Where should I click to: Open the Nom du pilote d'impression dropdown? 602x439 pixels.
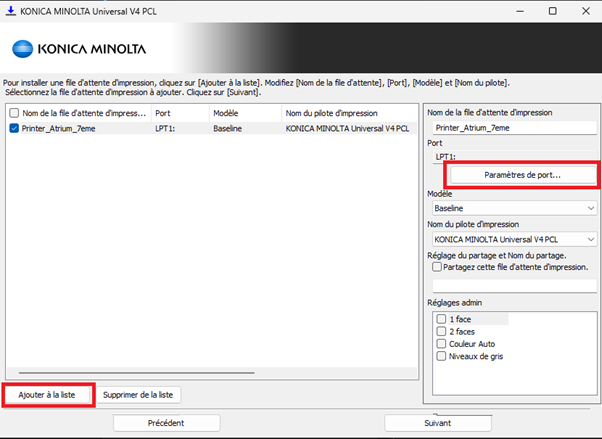tap(514, 239)
